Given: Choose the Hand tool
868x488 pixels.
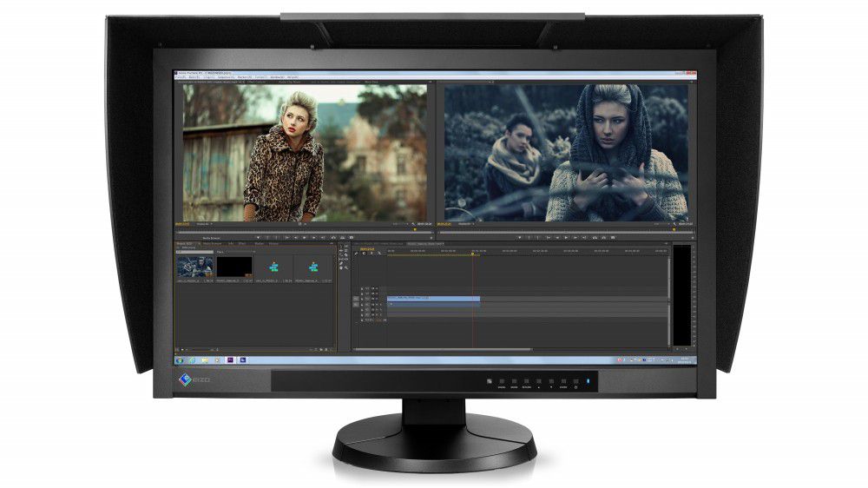Looking at the screenshot, I should point(340,267).
